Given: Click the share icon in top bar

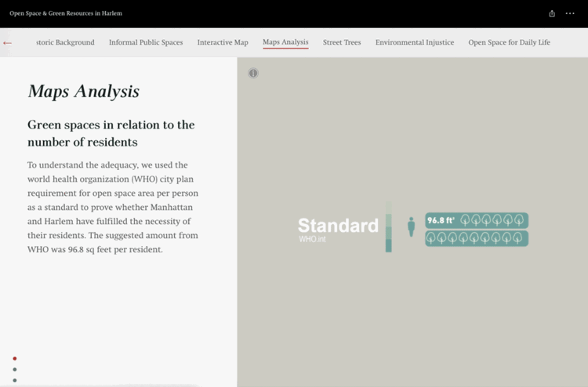Looking at the screenshot, I should coord(552,13).
